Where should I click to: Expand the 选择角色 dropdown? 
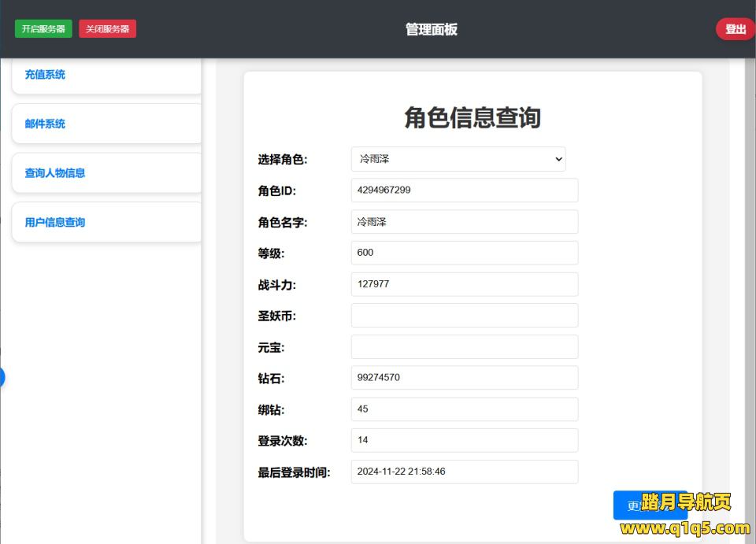[458, 159]
